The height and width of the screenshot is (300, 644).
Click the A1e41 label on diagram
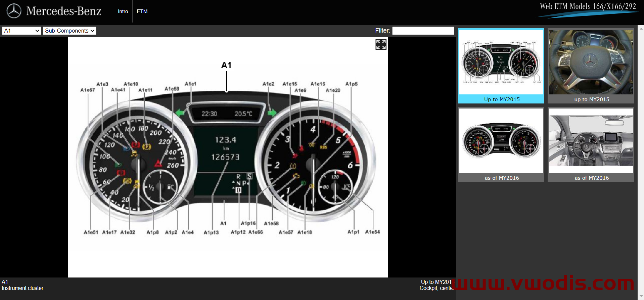pos(118,90)
